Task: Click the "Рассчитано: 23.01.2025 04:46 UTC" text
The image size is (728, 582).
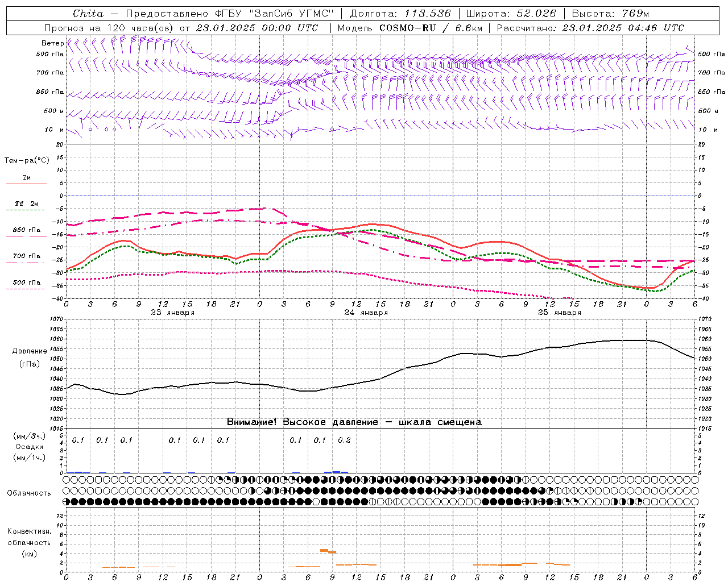Action: coord(590,28)
